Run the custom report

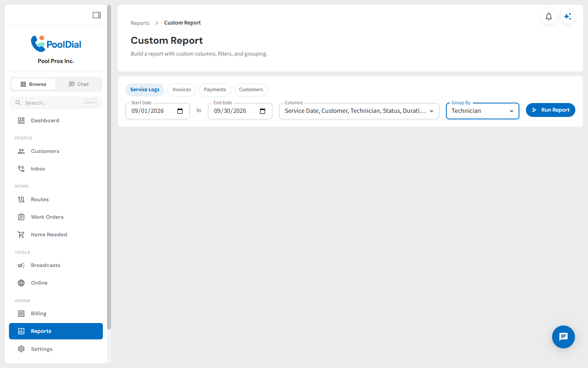[x=550, y=110]
